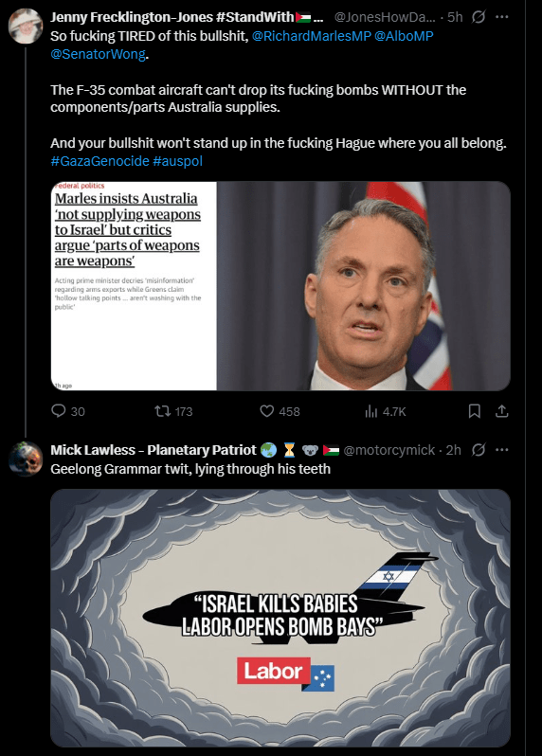Open the @motorcymick handle

click(389, 450)
